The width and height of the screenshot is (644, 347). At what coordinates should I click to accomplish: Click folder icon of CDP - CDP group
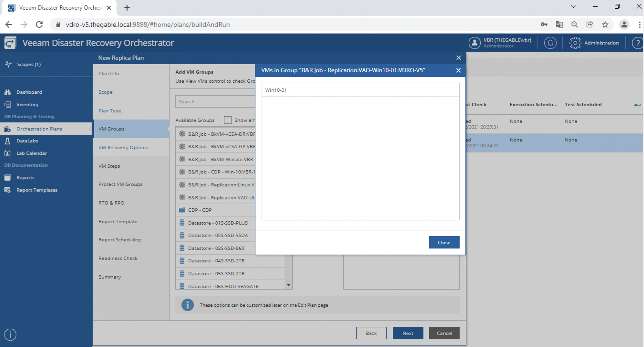pos(182,210)
